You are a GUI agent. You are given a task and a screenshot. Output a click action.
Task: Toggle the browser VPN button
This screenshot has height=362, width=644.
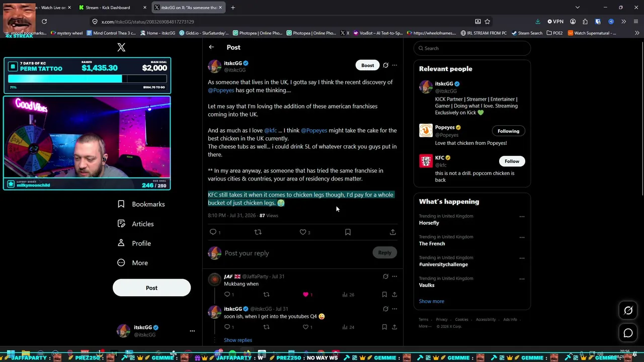point(555,22)
